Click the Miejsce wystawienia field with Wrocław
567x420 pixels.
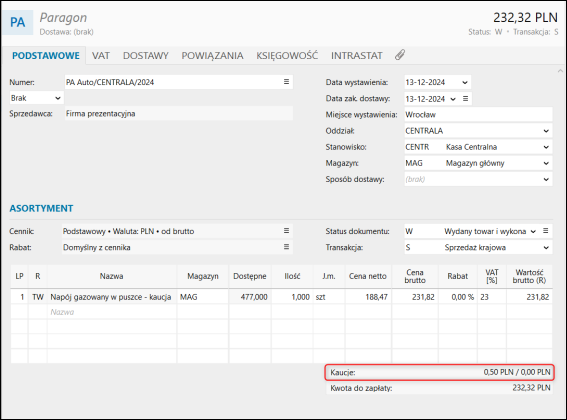pos(478,115)
